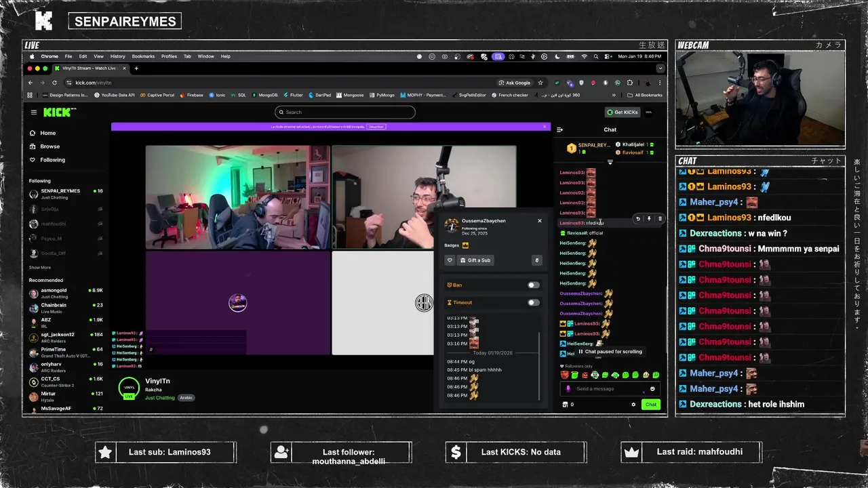Open sgt_jackson12 recommended channel
Image resolution: width=868 pixels, height=488 pixels.
click(65, 337)
